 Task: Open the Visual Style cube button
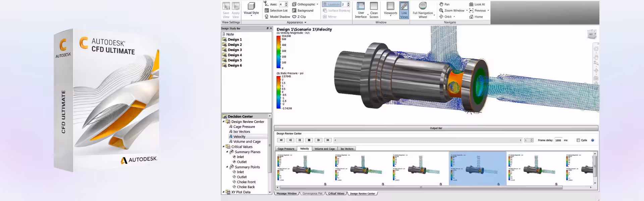pyautogui.click(x=251, y=9)
